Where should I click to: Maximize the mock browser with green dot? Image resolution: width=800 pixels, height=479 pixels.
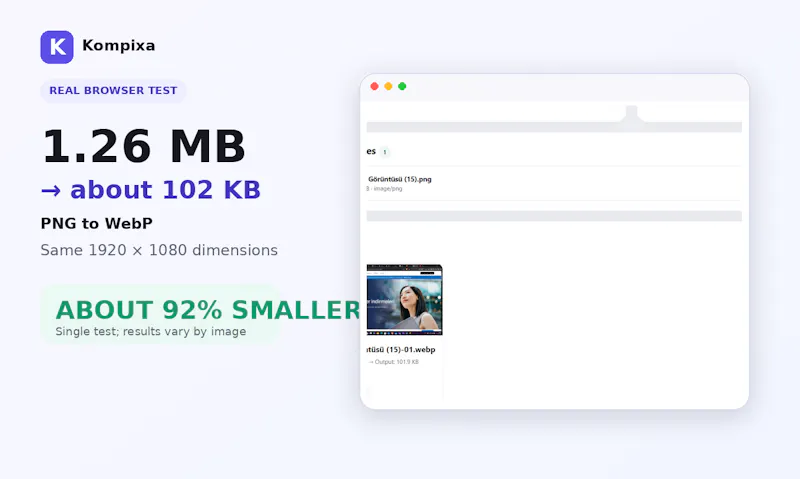(x=402, y=86)
